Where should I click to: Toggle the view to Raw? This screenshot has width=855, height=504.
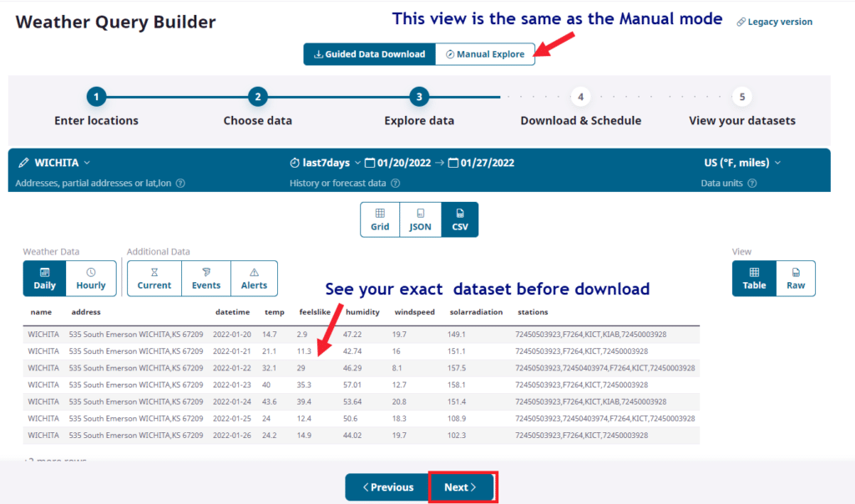tap(795, 278)
